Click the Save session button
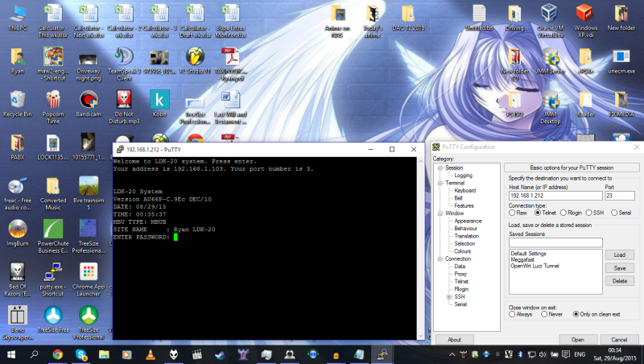Screen dimensions: 644x364 tap(619, 268)
